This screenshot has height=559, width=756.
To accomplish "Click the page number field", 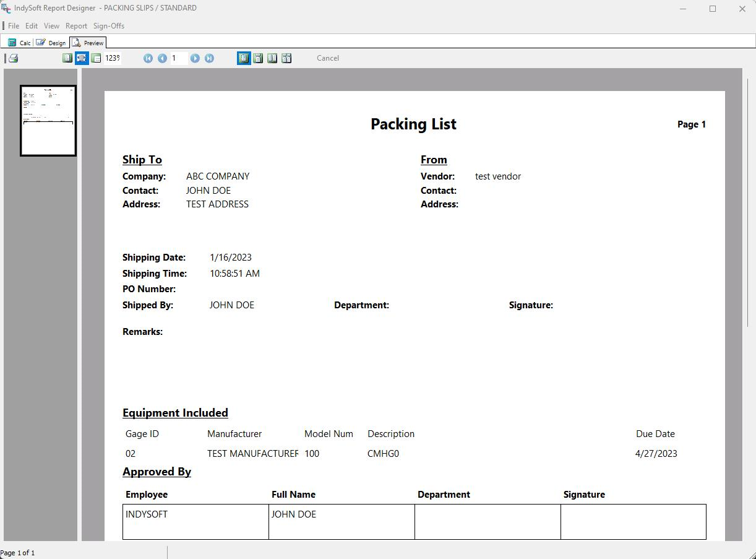I will coord(178,58).
